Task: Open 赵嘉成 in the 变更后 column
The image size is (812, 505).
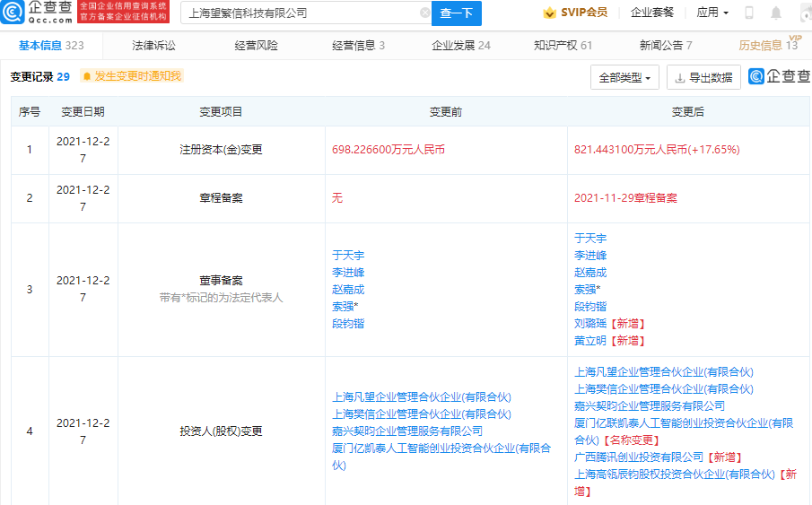Action: point(590,273)
